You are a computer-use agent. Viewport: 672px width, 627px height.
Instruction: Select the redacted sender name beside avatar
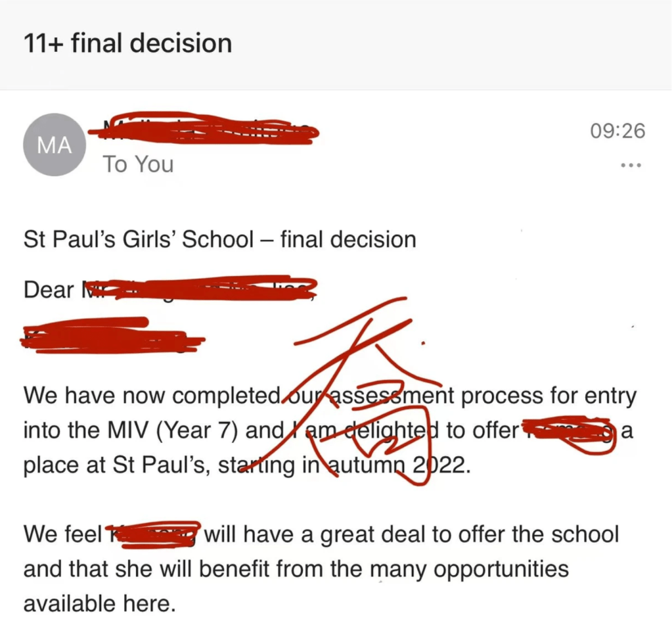pos(204,132)
